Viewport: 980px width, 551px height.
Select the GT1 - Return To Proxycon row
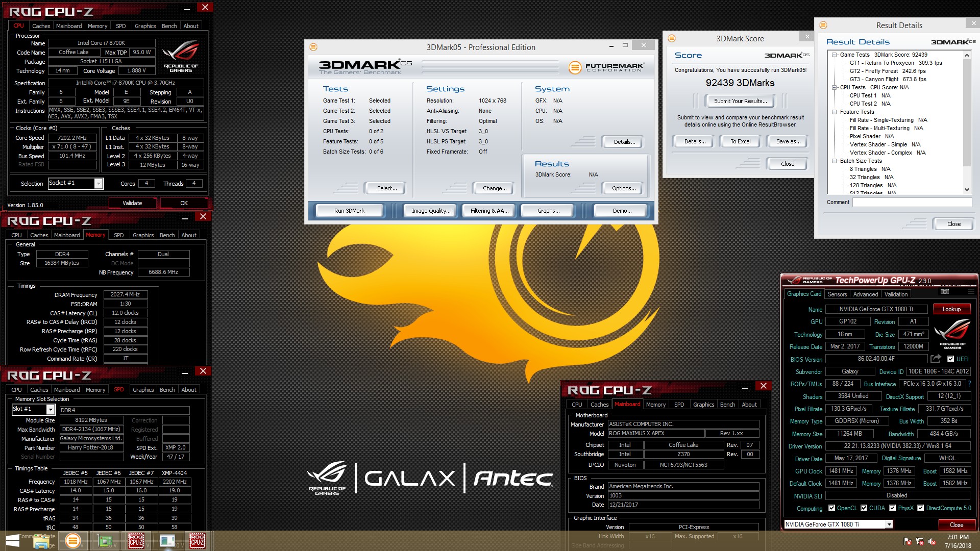[x=896, y=63]
